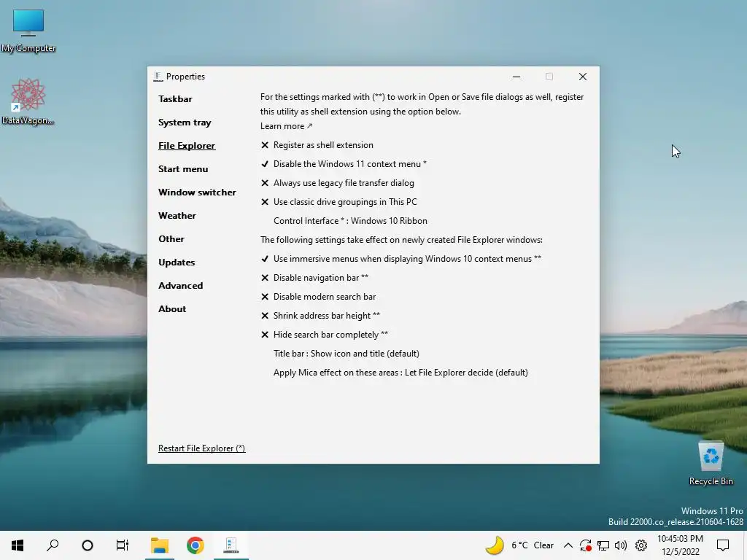The image size is (747, 560).
Task: Open the network tray icon
Action: coord(603,545)
